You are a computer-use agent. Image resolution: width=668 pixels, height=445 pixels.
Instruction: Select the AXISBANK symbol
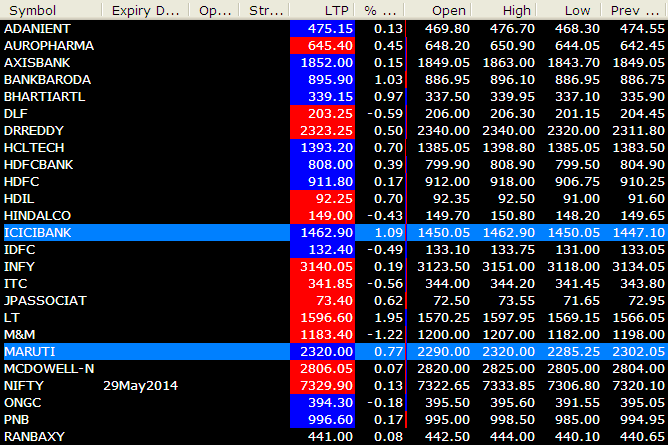tap(37, 63)
